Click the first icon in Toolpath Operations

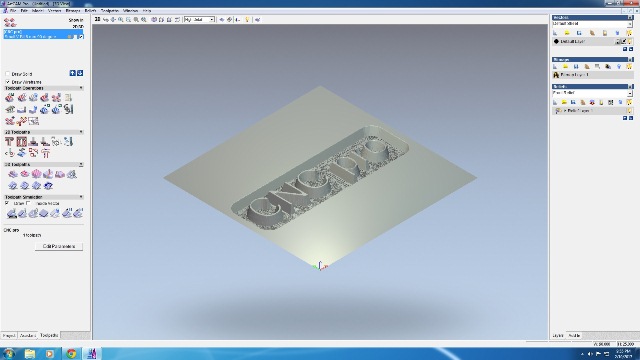coord(9,98)
